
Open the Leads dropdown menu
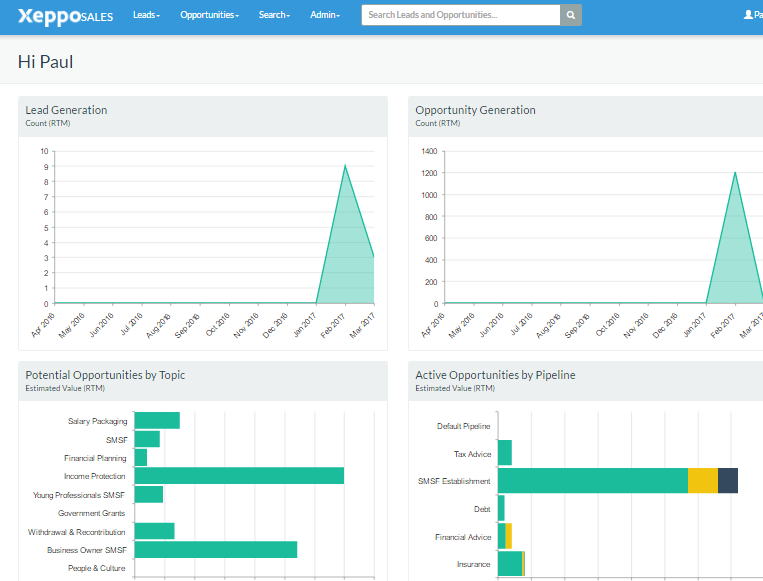[x=146, y=15]
